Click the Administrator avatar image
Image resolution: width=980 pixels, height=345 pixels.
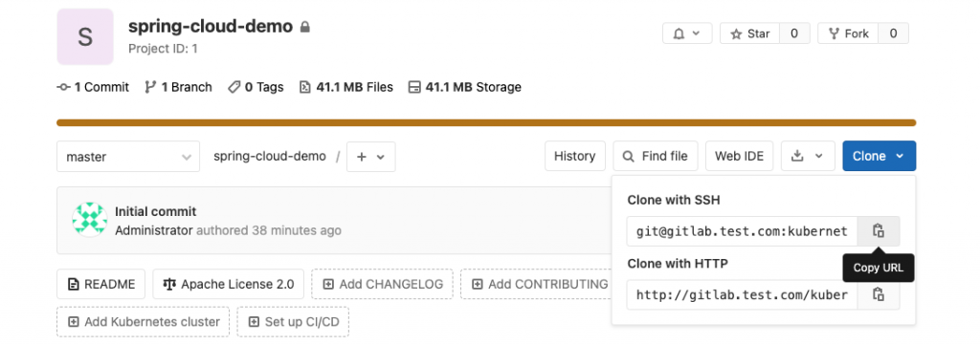[89, 220]
